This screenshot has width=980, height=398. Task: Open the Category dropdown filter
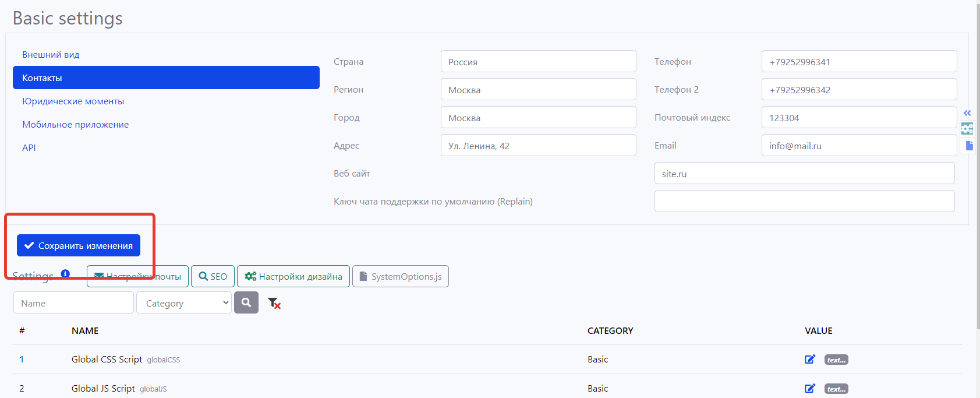coord(184,303)
